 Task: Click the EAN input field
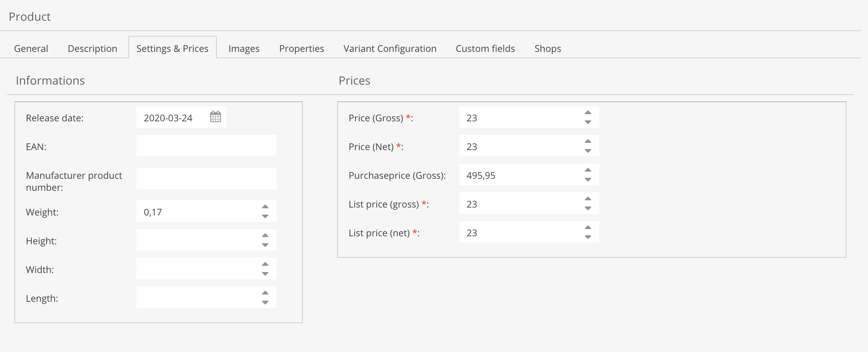(206, 146)
